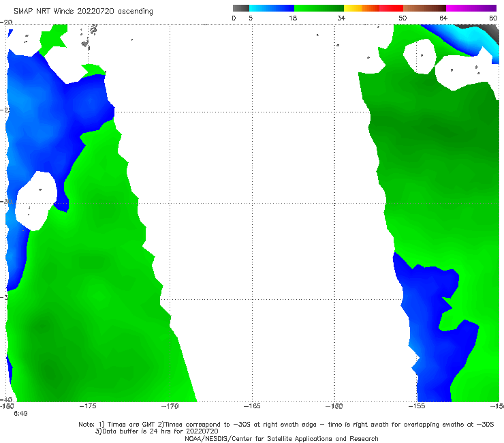Click the color bar label '5'

[x=251, y=18]
